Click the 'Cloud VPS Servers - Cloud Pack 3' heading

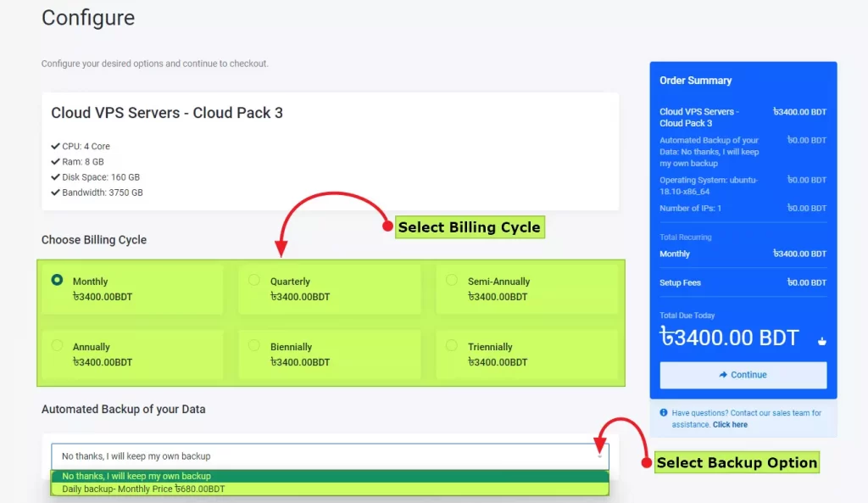click(167, 113)
